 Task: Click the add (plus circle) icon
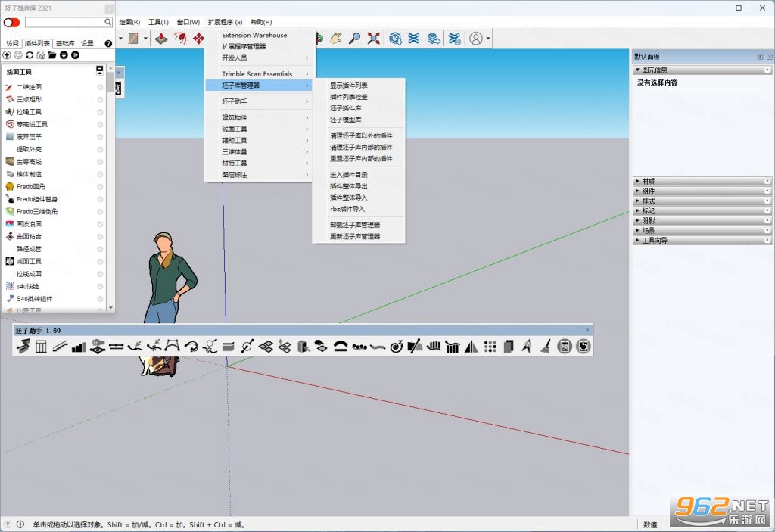click(x=7, y=55)
